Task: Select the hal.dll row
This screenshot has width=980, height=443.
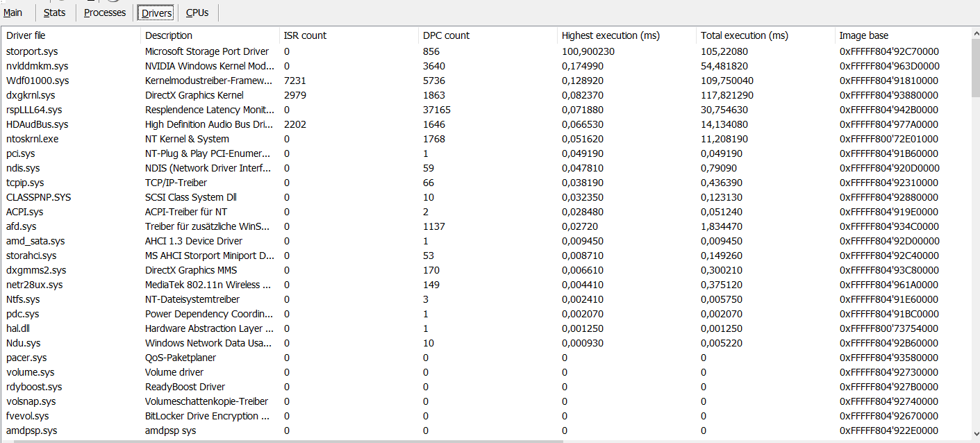Action: pos(486,328)
